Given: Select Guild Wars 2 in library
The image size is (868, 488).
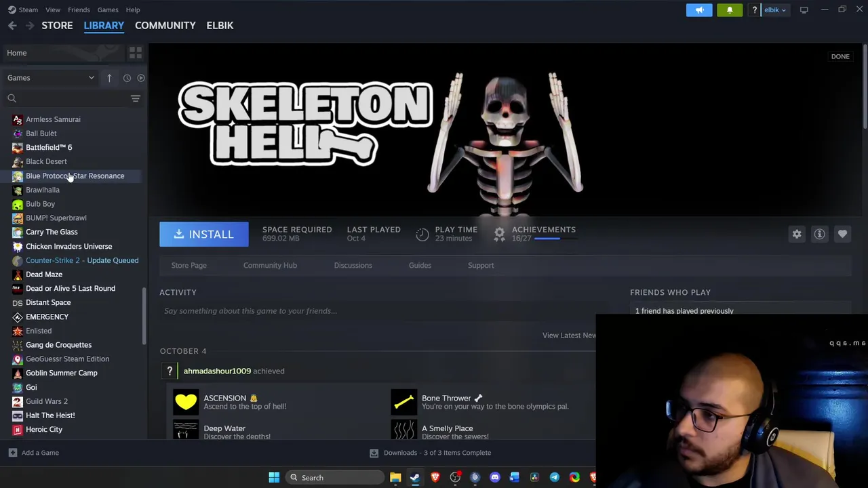Looking at the screenshot, I should click(x=46, y=401).
